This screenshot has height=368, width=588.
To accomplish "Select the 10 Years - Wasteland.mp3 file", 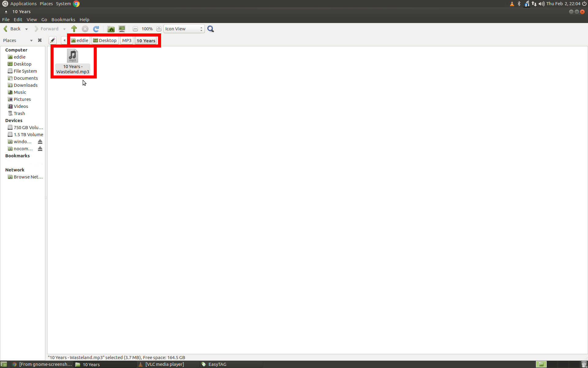I will coord(73,61).
